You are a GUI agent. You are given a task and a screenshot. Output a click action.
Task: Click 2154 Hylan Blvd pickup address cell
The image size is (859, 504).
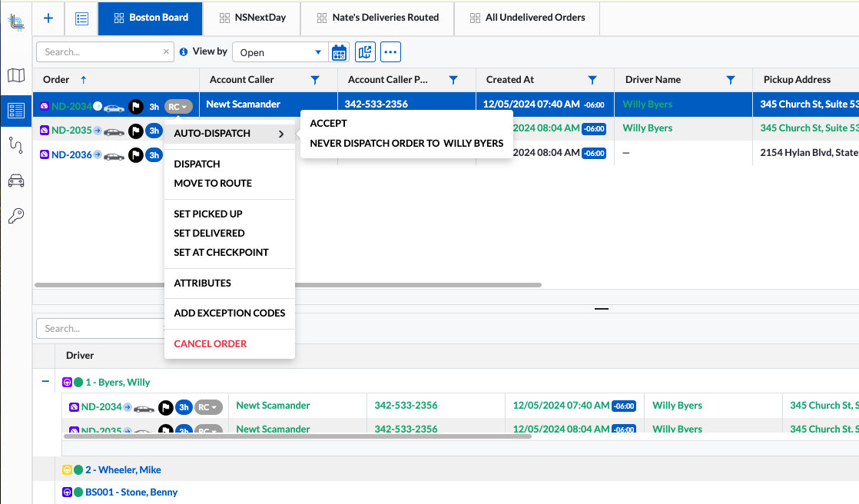809,153
